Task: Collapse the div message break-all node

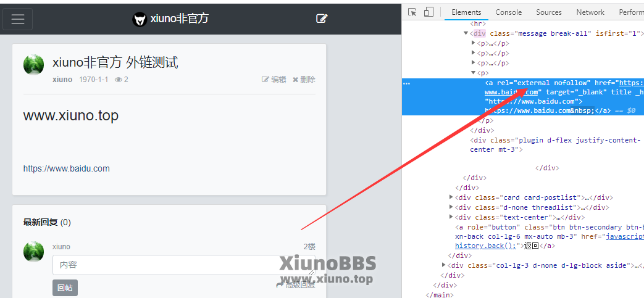Action: (x=466, y=34)
